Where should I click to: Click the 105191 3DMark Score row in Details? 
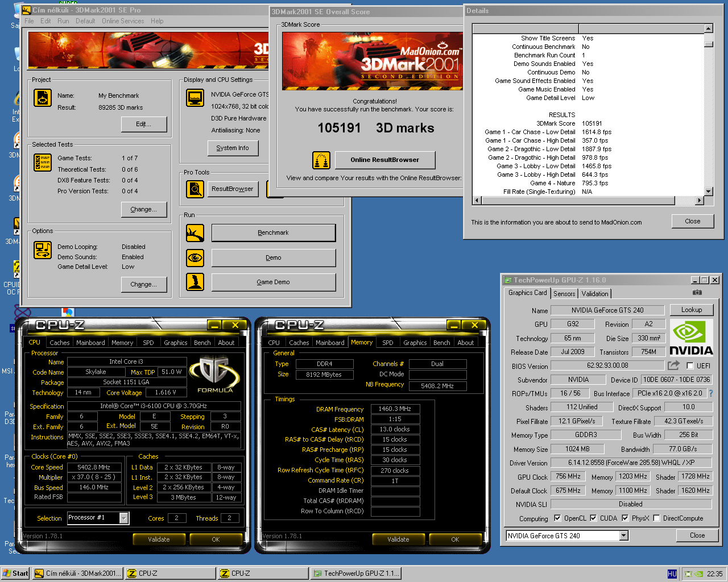click(x=588, y=123)
